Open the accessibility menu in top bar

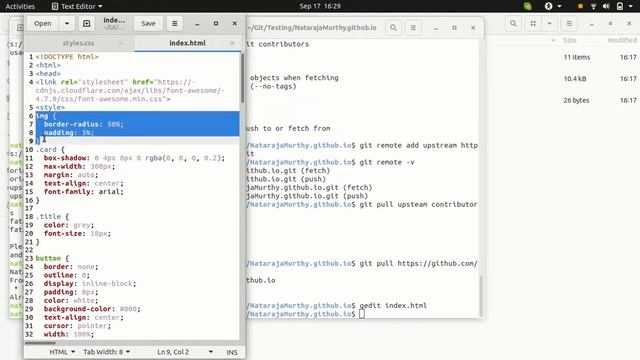pyautogui.click(x=553, y=6)
